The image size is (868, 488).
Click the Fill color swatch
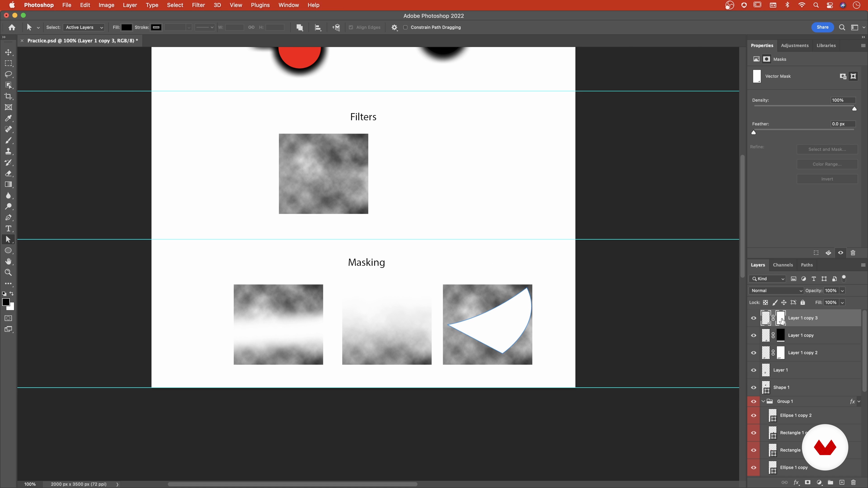pos(126,27)
